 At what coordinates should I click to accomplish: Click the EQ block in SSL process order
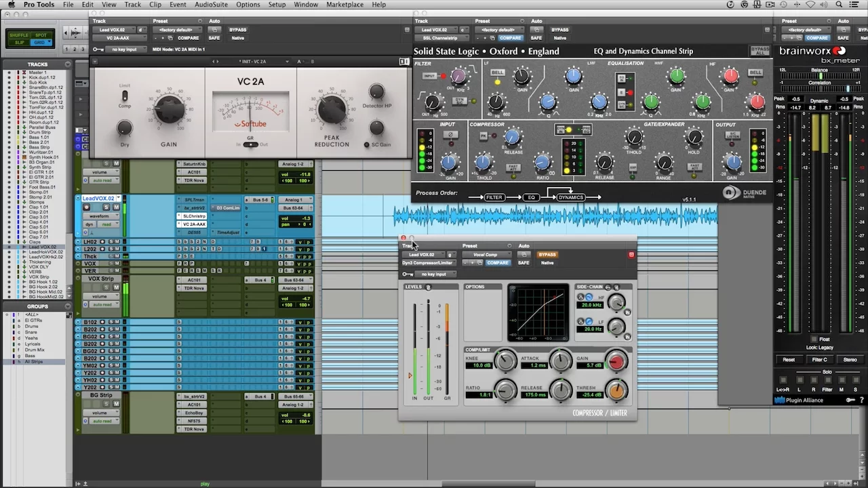point(532,197)
